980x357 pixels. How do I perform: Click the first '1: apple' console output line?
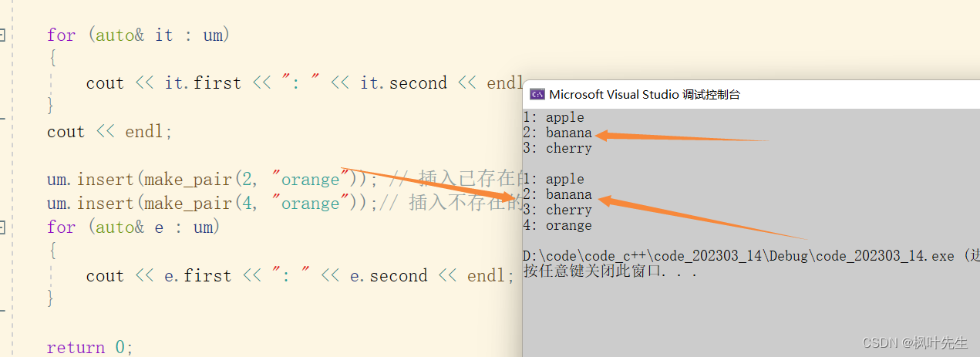(x=553, y=117)
